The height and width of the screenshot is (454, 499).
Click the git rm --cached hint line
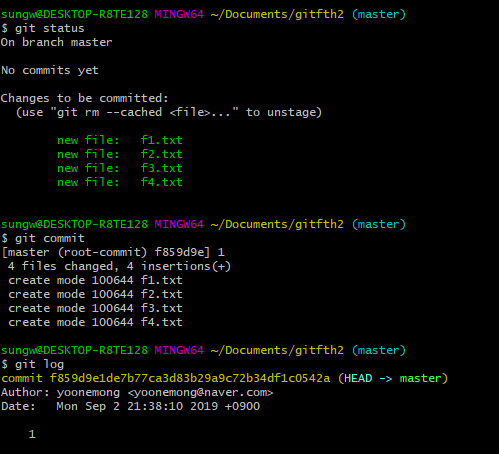click(x=169, y=112)
